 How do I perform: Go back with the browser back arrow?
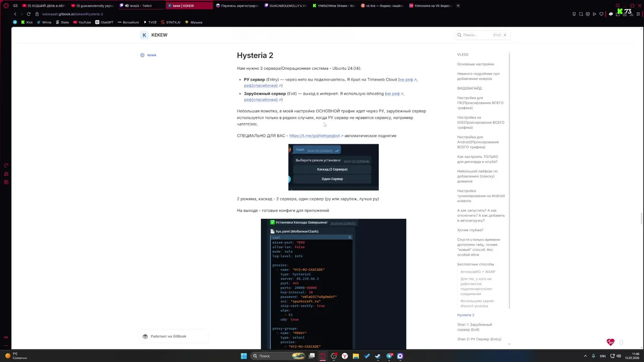click(15, 14)
